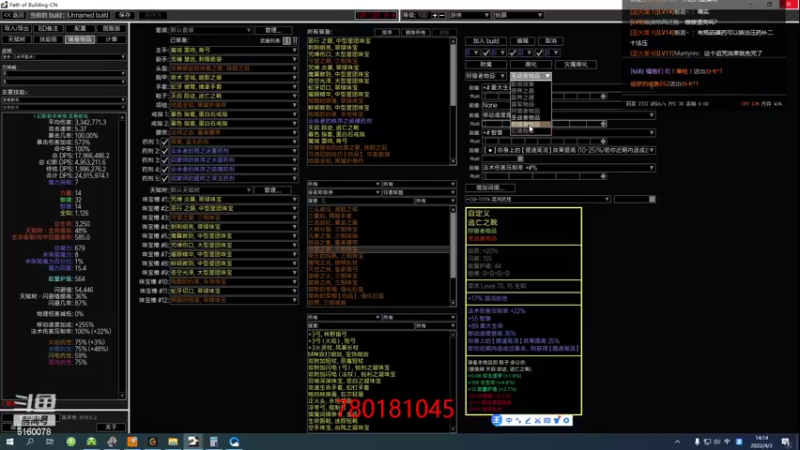
Task: Select the Path of Building taskbar icon
Action: (x=193, y=441)
